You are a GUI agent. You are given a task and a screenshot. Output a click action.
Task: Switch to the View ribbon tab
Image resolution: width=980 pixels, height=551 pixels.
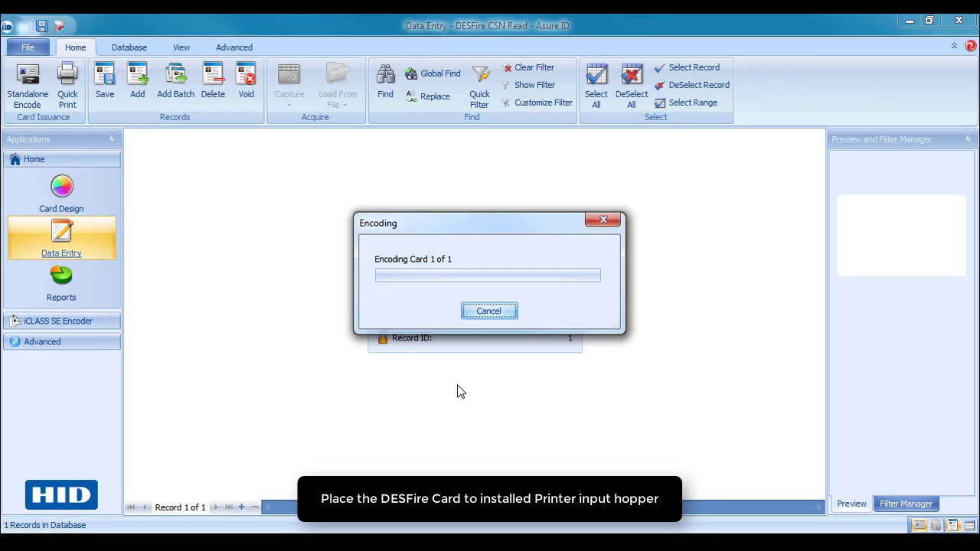tap(181, 47)
